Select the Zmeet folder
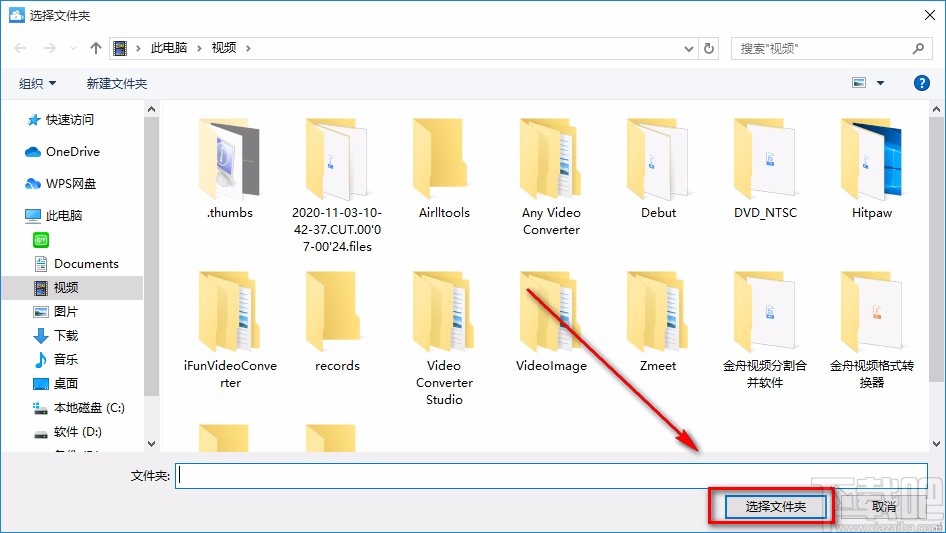The height and width of the screenshot is (533, 946). pos(658,322)
